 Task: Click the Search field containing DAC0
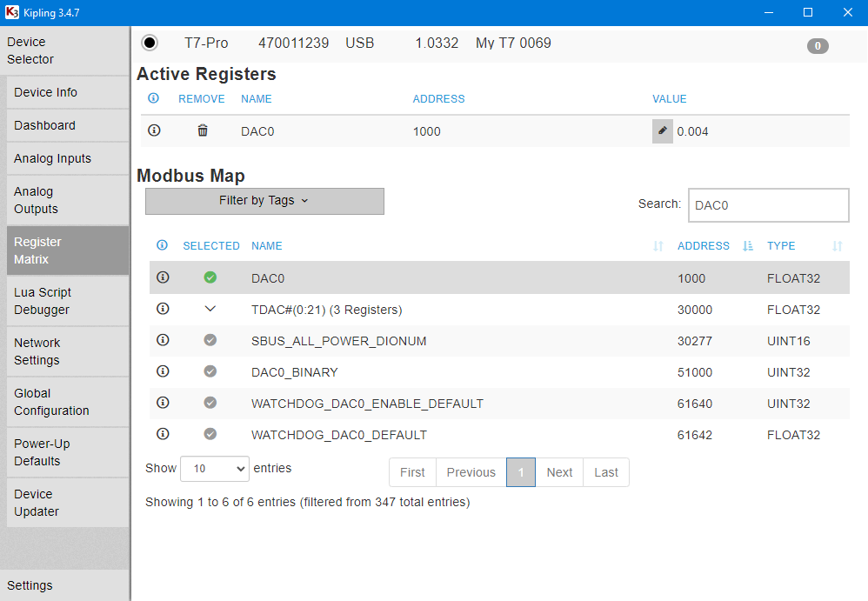(x=768, y=205)
